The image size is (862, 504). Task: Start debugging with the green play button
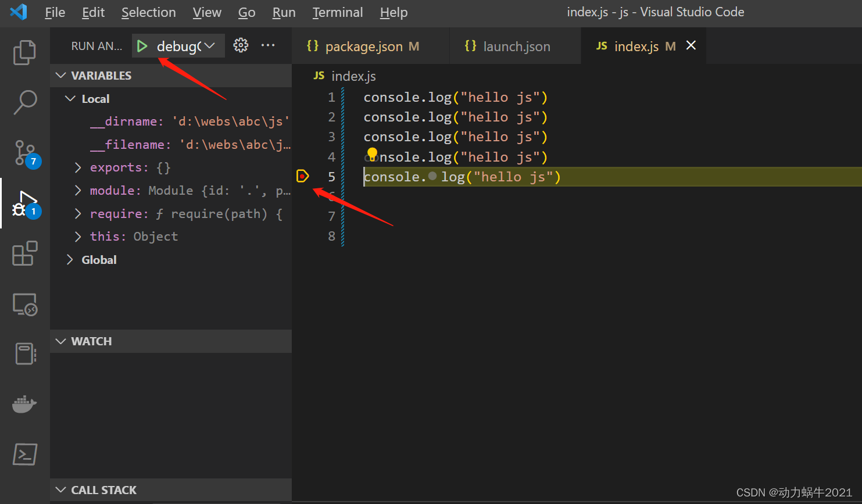142,46
